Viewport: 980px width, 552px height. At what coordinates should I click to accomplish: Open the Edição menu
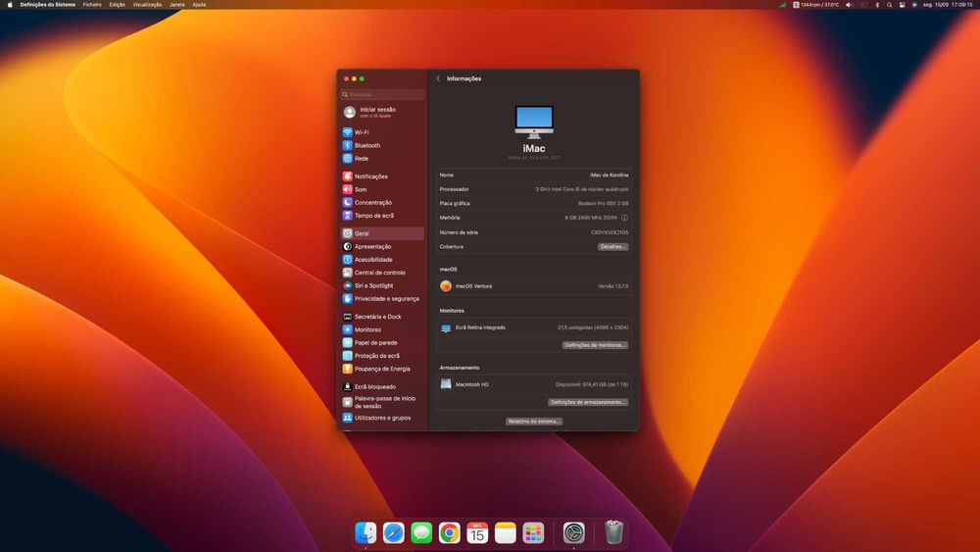[117, 4]
